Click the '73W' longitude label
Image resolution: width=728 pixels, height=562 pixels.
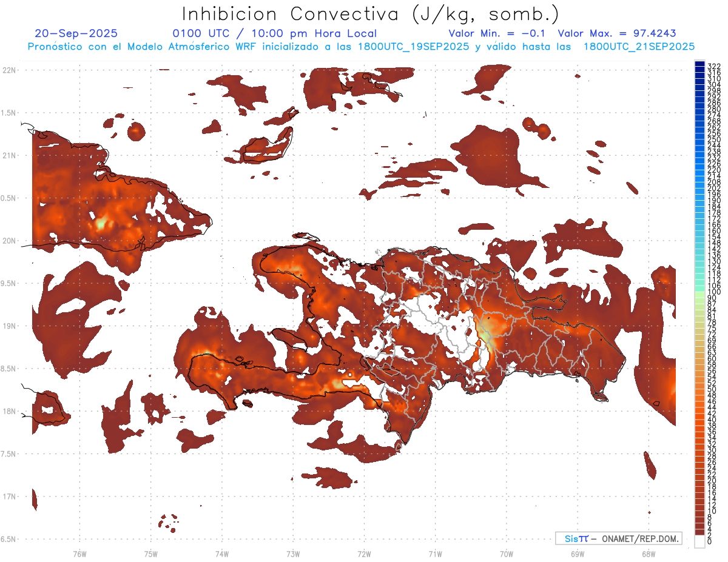point(292,554)
